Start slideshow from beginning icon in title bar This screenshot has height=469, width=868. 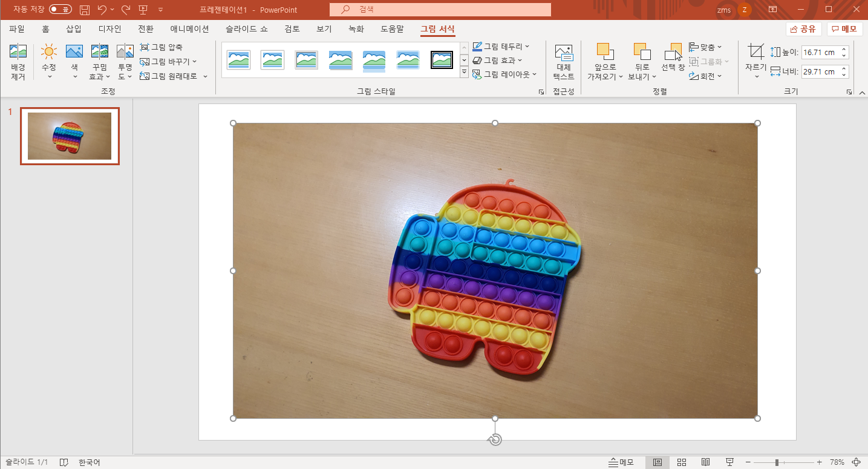tap(143, 10)
